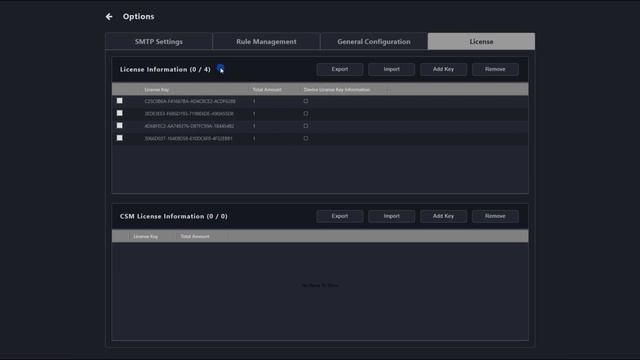Viewport: 640px width, 360px height.
Task: Select the license key text starting with 306
Action: (188, 138)
